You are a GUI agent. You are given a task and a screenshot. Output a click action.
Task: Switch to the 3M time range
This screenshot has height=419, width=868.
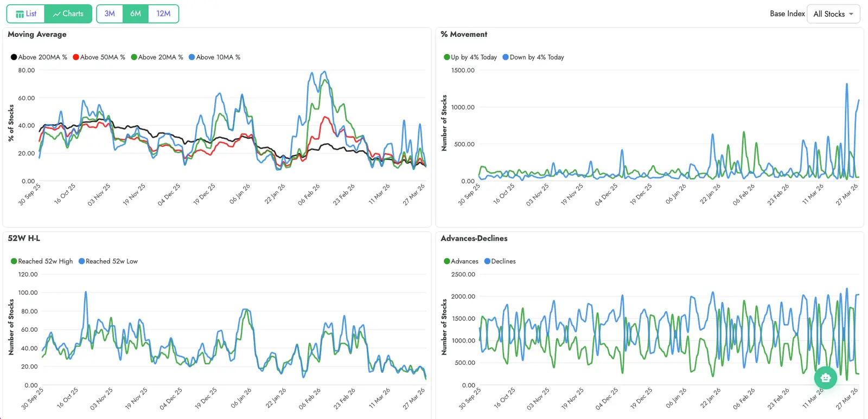[110, 14]
